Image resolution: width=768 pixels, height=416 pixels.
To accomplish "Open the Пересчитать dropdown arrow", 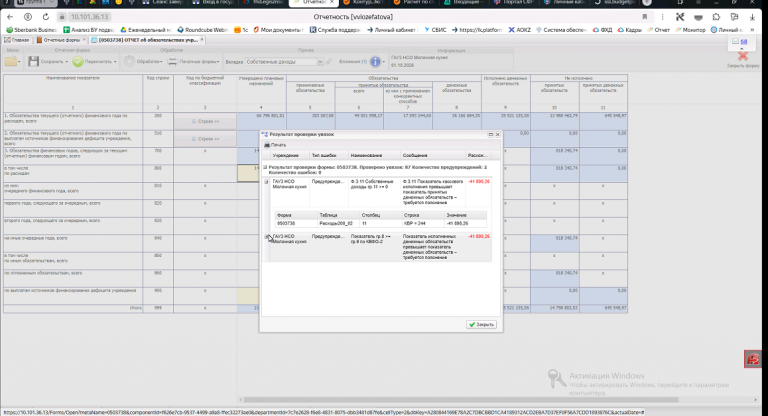I will pyautogui.click(x=115, y=62).
